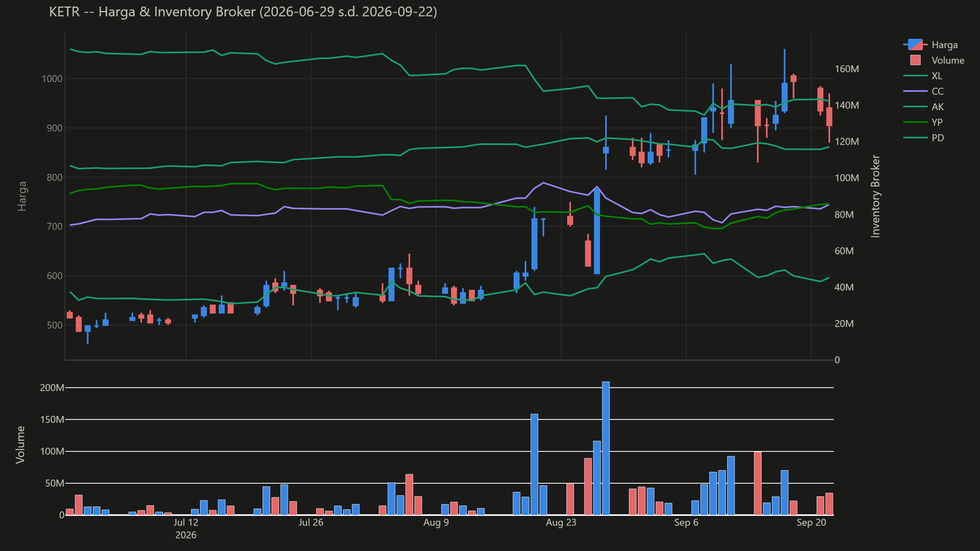The width and height of the screenshot is (980, 551).
Task: Click the 160M inventory tick label
Action: [x=847, y=69]
